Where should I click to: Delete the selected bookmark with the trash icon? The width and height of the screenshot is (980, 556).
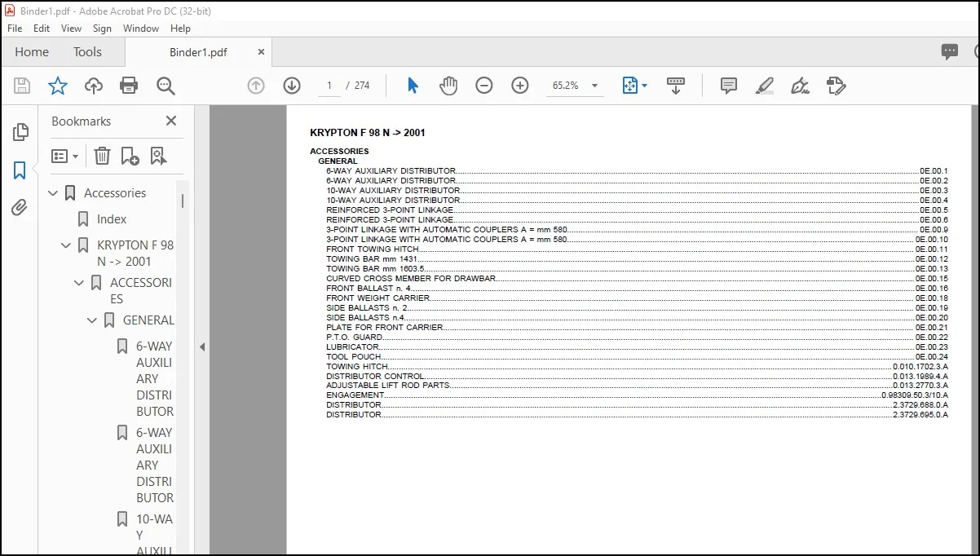click(102, 156)
